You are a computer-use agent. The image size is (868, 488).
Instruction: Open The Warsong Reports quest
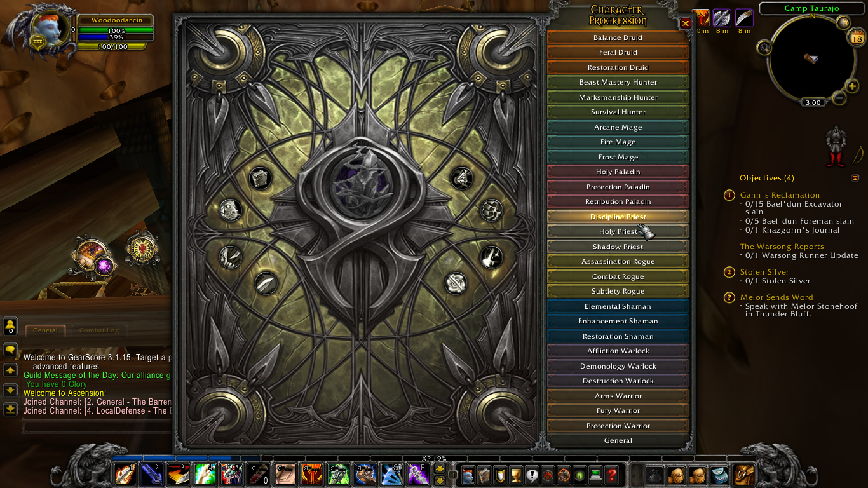click(x=782, y=247)
